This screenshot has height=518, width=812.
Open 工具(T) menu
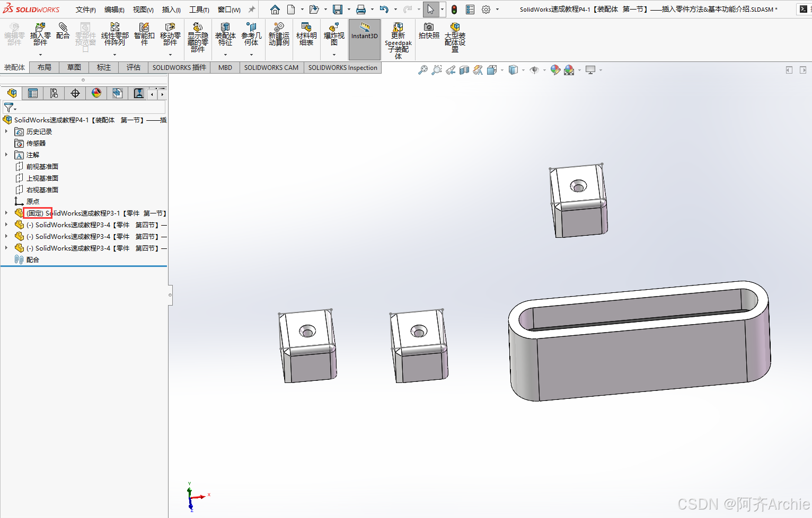199,10
